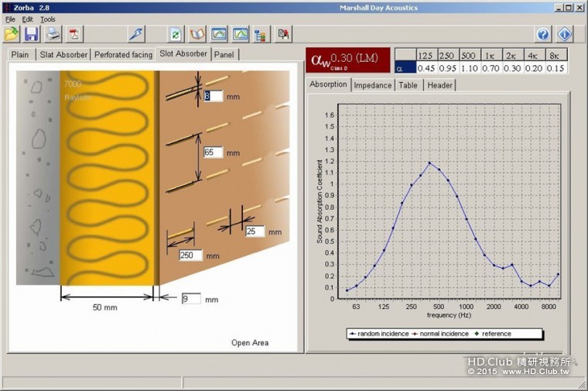Switch to the Plain tab
Viewport: 588px width, 391px height.
click(x=20, y=55)
